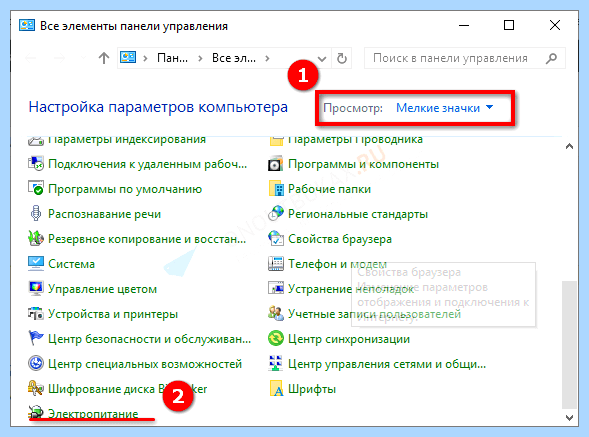Viewport: 589px width, 437px height.
Task: Click the Учетные записи пользователей icon
Action: point(276,314)
